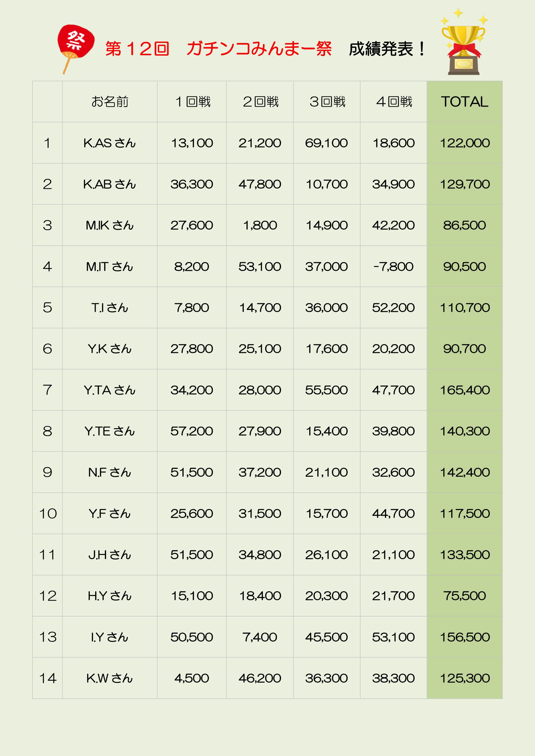
Task: Click T.I さん's total of 110,700
Action: coord(464,307)
